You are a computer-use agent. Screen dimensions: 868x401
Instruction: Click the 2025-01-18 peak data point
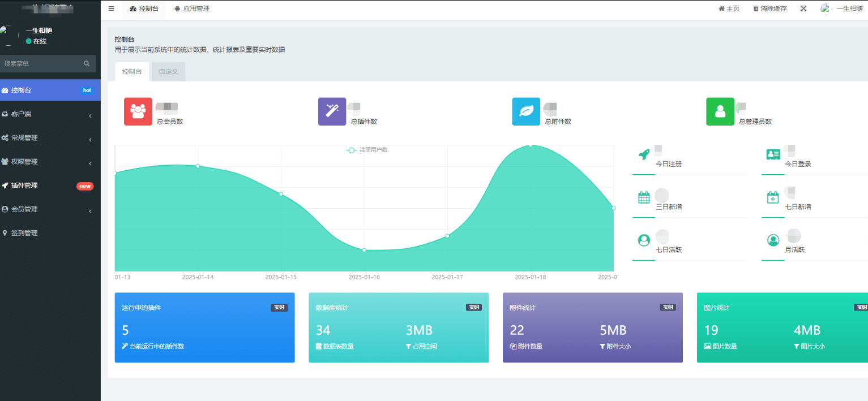pos(531,145)
